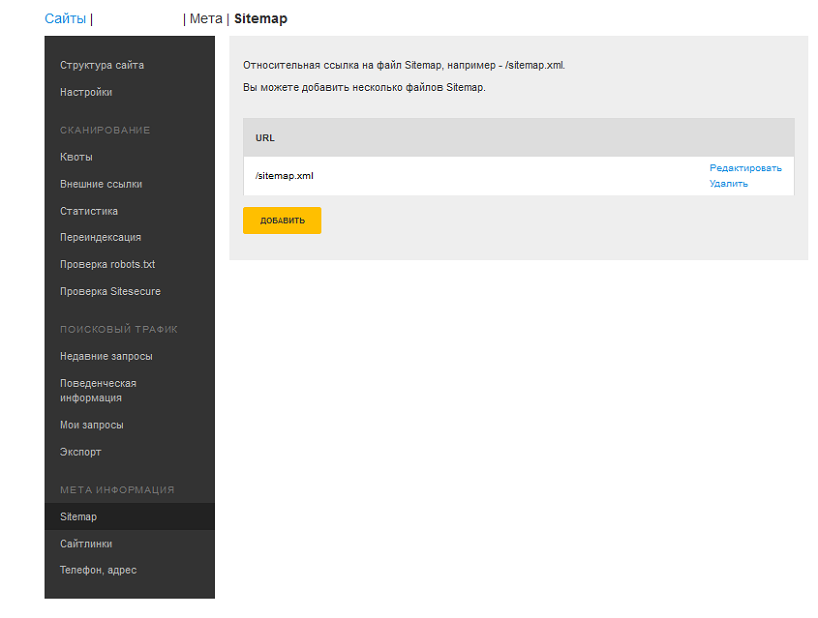Open Сайтлинки in the sidebar

click(86, 544)
